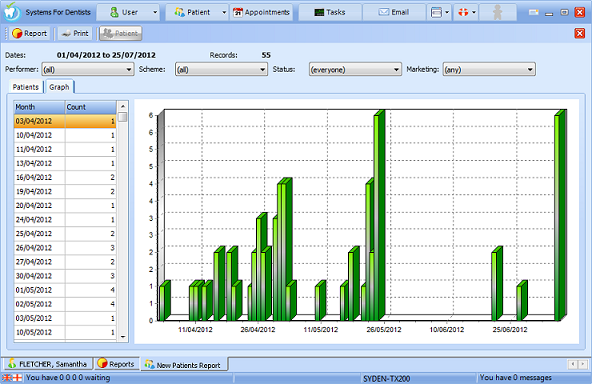Select the 03/04/2012 row

[x=65, y=121]
